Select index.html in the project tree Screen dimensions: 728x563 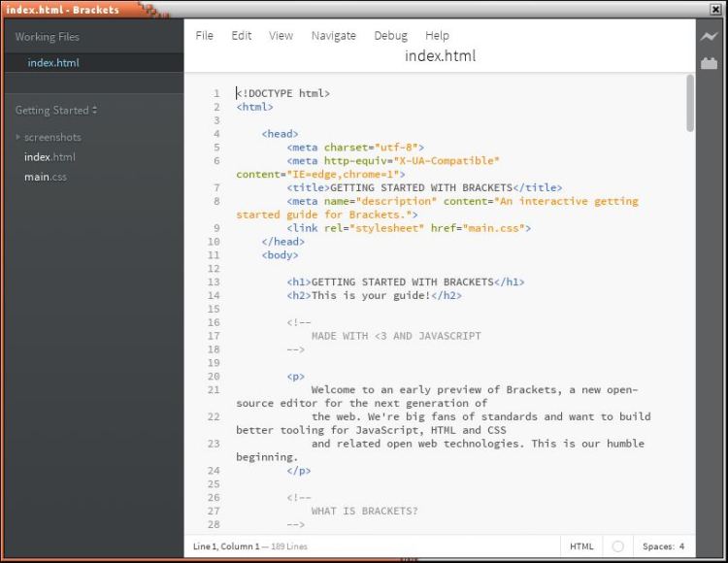pos(50,156)
